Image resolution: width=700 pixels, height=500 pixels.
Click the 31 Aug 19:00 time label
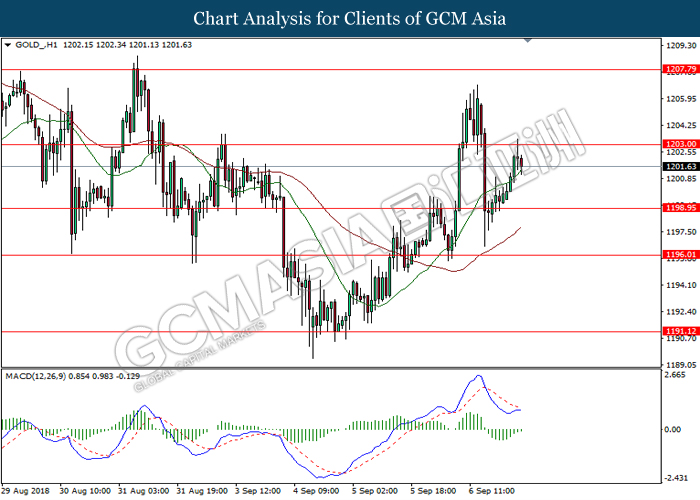(x=202, y=491)
